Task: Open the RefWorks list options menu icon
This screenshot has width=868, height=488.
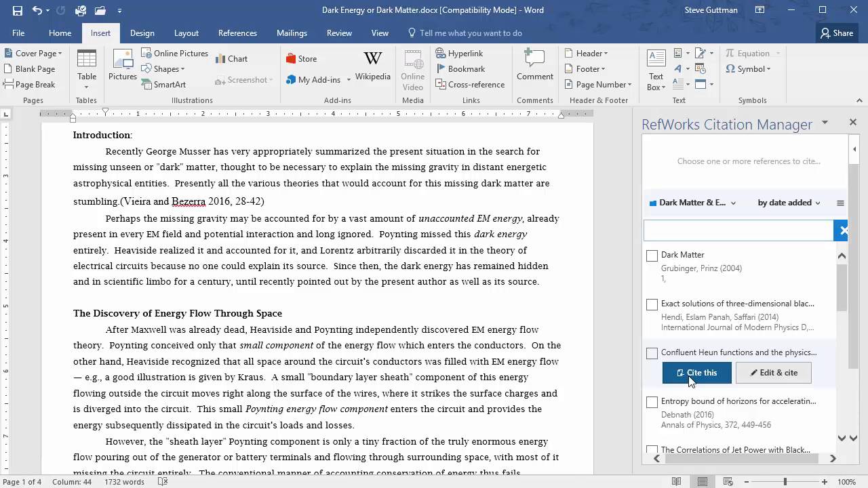Action: (840, 203)
